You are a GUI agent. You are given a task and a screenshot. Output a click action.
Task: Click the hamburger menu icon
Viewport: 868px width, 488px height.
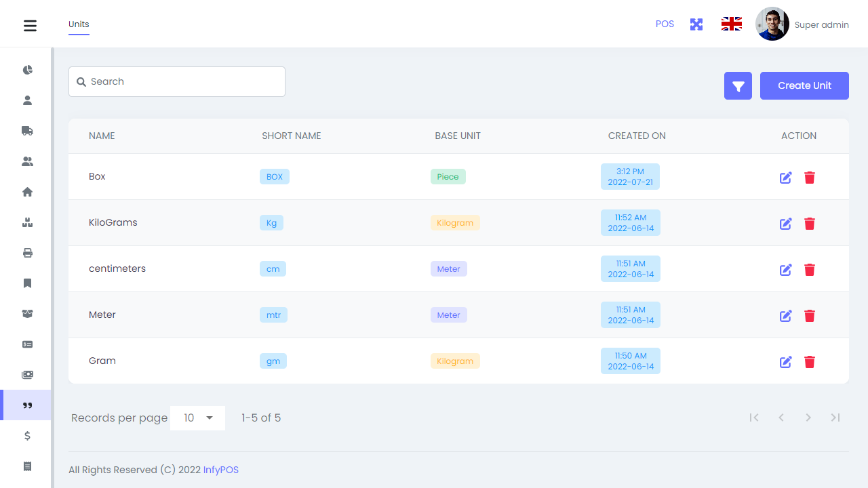click(30, 26)
